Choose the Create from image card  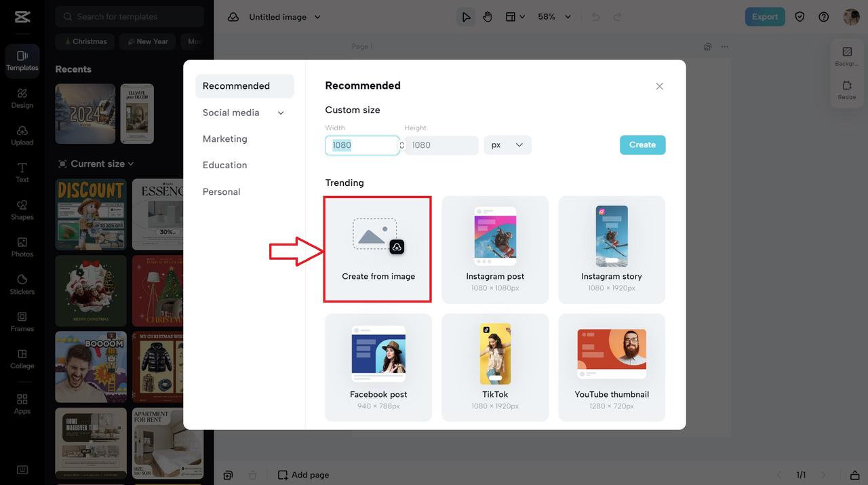coord(378,250)
